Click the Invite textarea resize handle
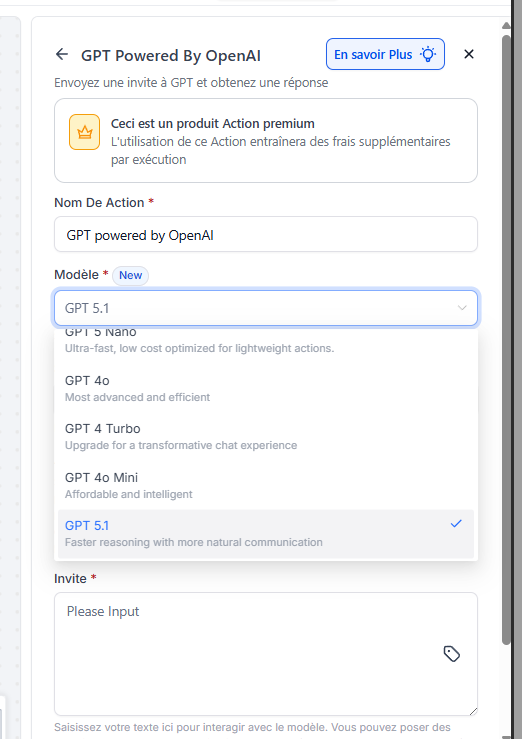 [473, 711]
